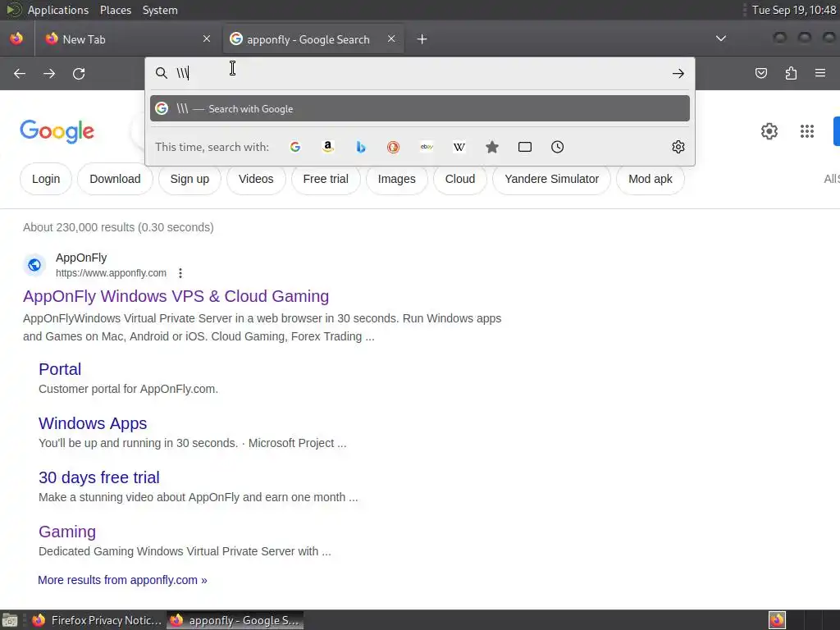Click the Sign up filter chip
This screenshot has height=630, width=840.
click(189, 179)
